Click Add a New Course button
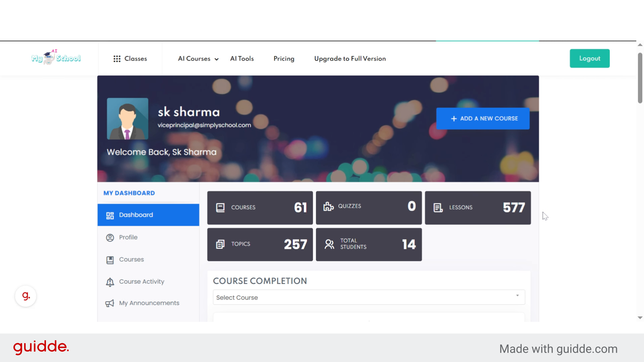The image size is (644, 362). click(483, 119)
